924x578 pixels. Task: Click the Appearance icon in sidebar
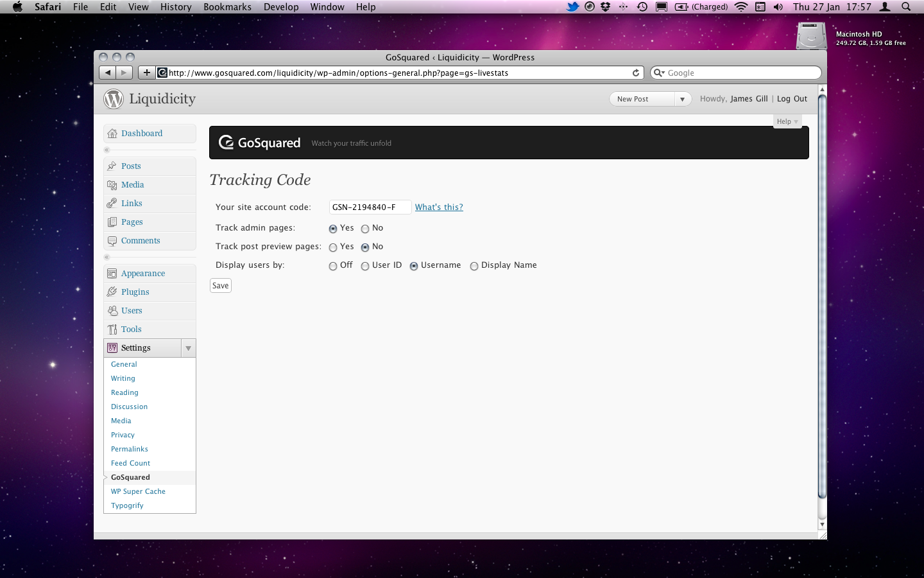tap(112, 274)
